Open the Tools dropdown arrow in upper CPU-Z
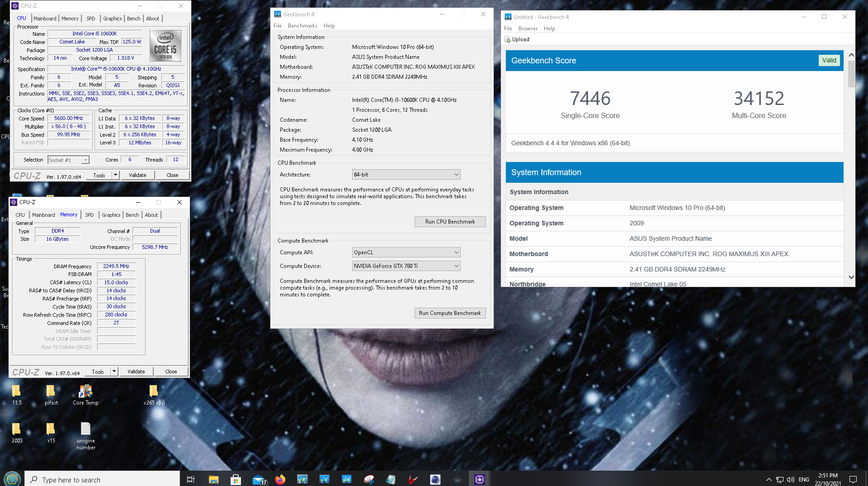Viewport: 868px width, 486px height. [x=115, y=175]
